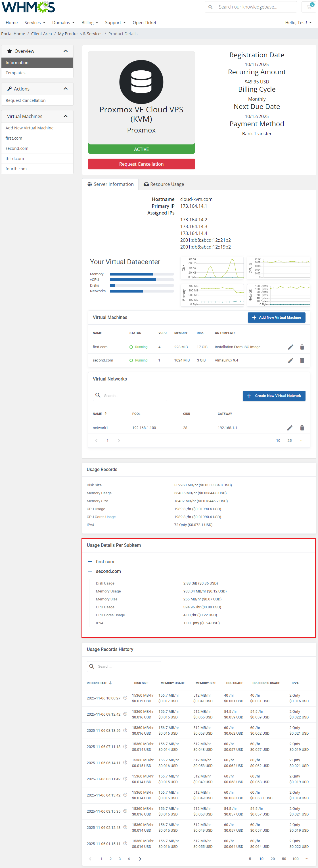Open My Products & Services breadcrumb
318x868 pixels.
pos(80,34)
